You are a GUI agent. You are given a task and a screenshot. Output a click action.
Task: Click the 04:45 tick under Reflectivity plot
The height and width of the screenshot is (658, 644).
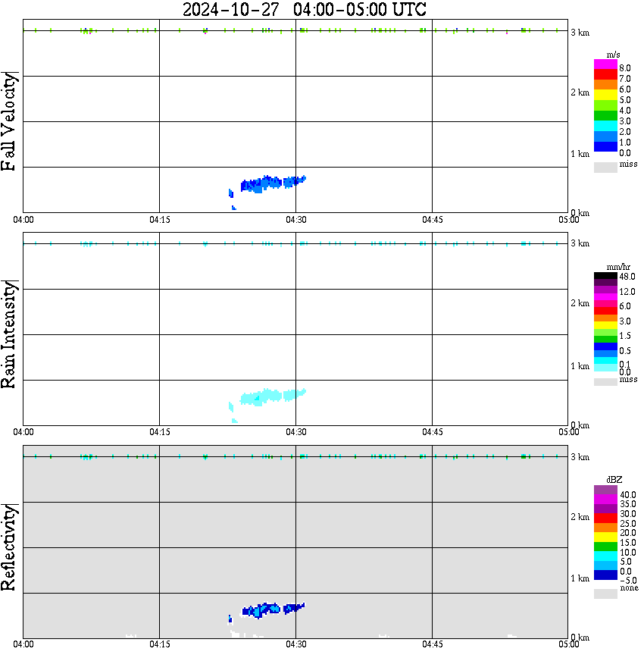point(432,644)
